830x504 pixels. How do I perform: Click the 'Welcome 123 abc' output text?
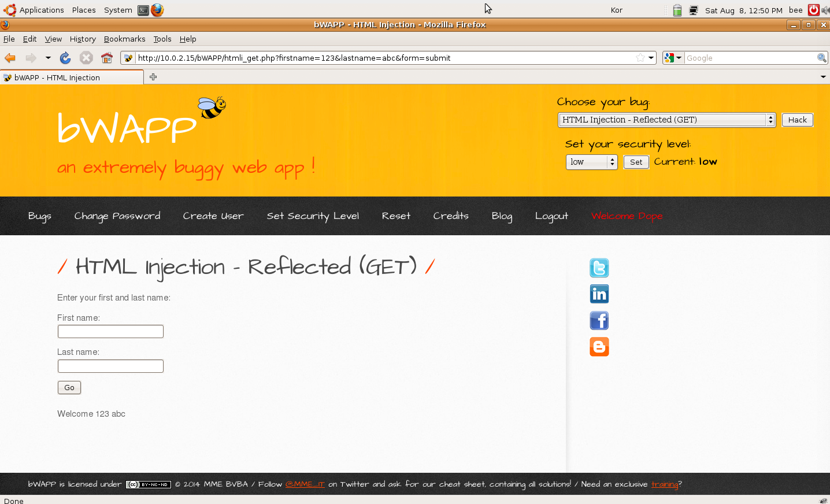(x=91, y=414)
